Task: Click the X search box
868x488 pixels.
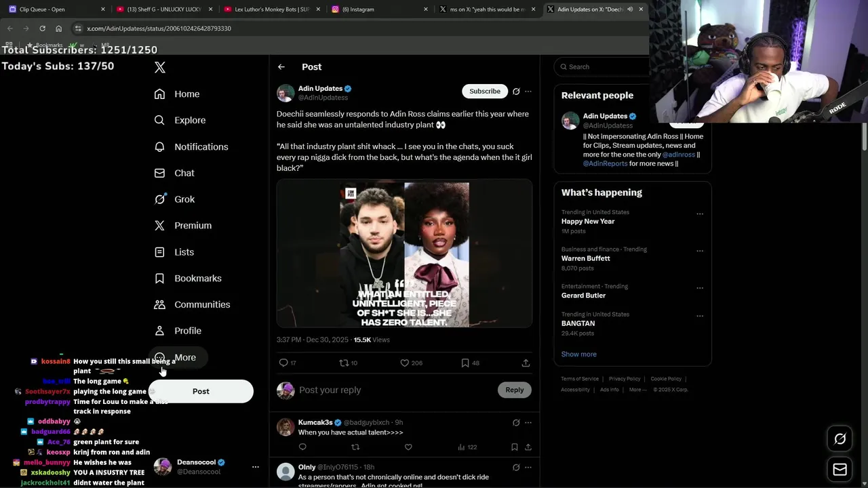Action: (604, 66)
